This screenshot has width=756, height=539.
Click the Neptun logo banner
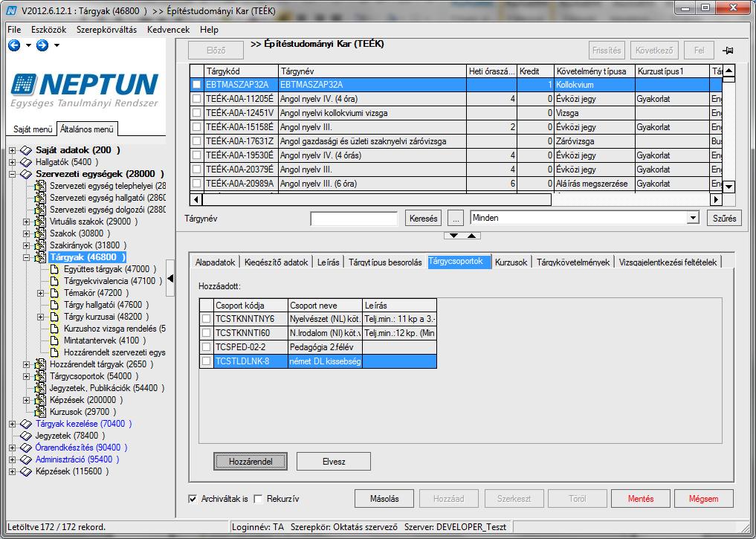[85, 90]
